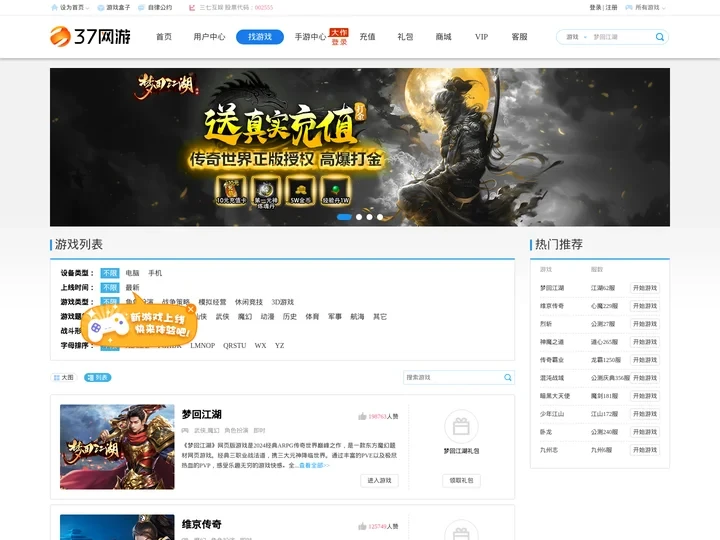Filter device type by 电脑
720x540 pixels.
coord(132,273)
